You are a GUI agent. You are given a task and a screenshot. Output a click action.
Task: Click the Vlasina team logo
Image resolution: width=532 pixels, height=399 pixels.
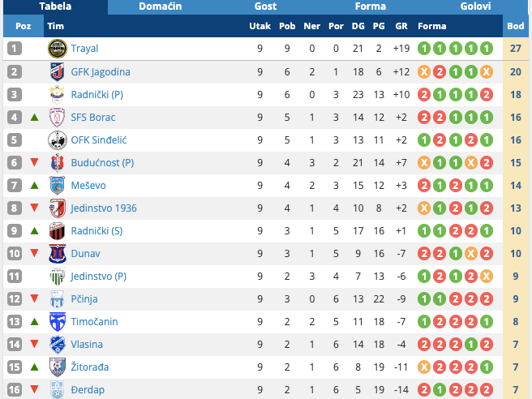tap(57, 344)
